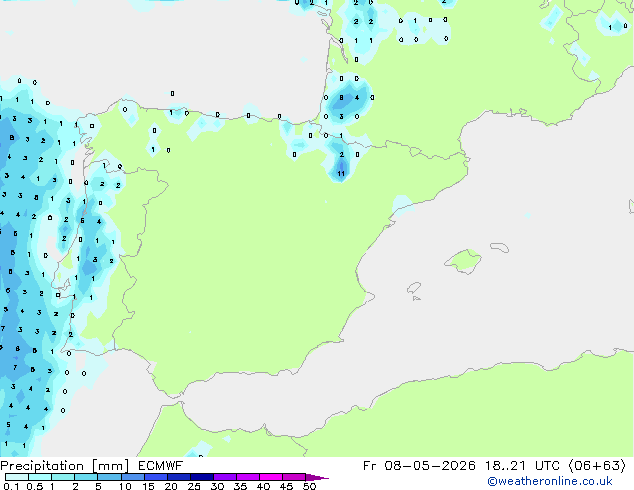634x490 pixels.
Task: Click the 30–35 mm purple legend swatch
Action: [x=224, y=477]
